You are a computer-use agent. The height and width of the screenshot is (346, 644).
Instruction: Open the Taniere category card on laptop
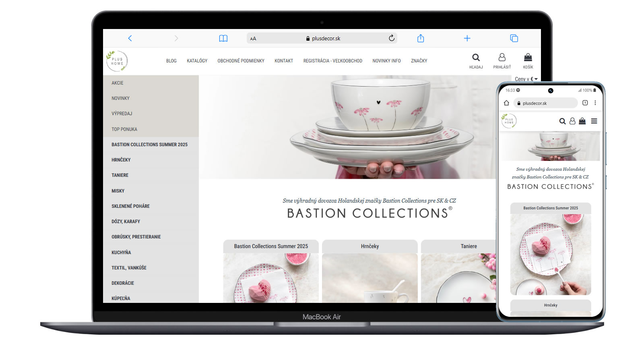459,271
